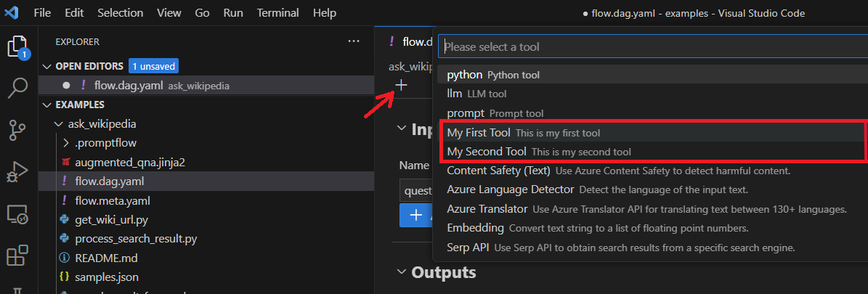Image resolution: width=868 pixels, height=294 pixels.
Task: Open the Remote Explorer icon
Action: tap(17, 214)
